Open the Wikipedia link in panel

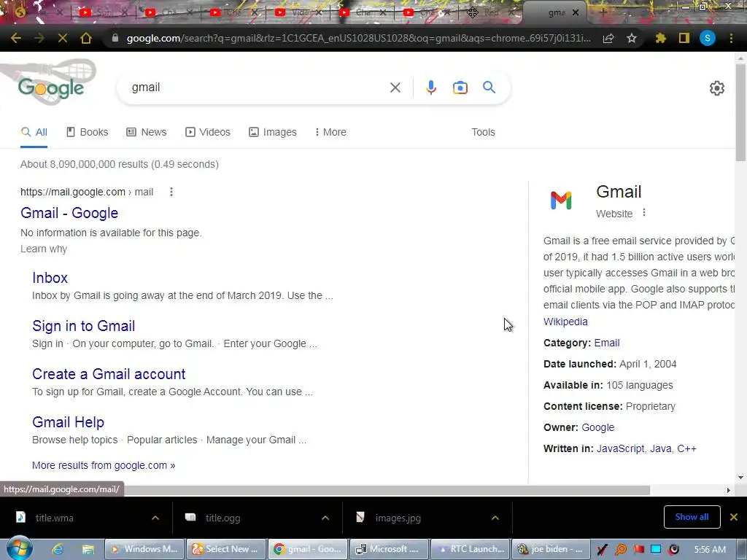point(565,322)
